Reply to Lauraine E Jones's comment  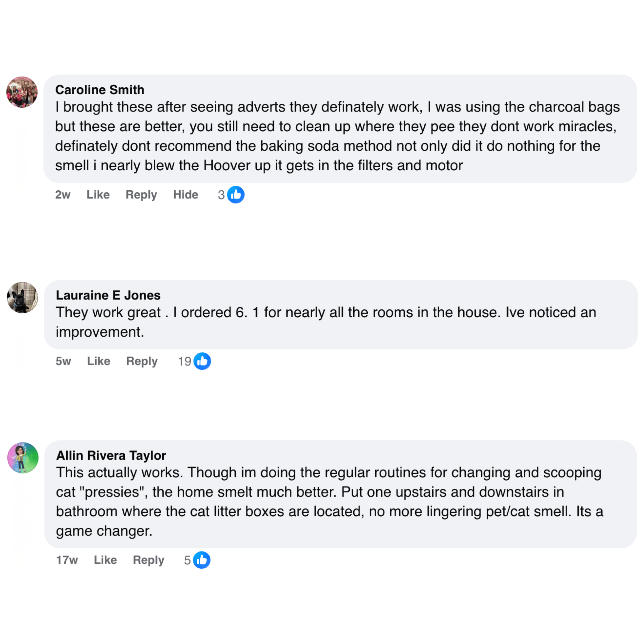[142, 361]
